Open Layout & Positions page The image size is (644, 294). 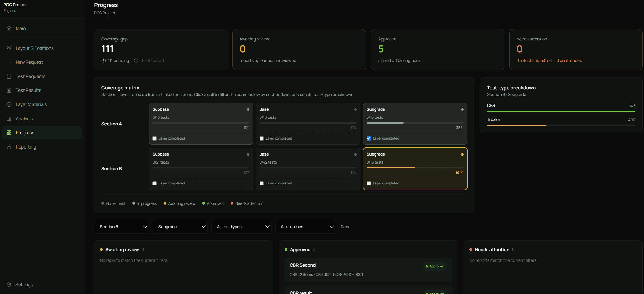pos(42,48)
